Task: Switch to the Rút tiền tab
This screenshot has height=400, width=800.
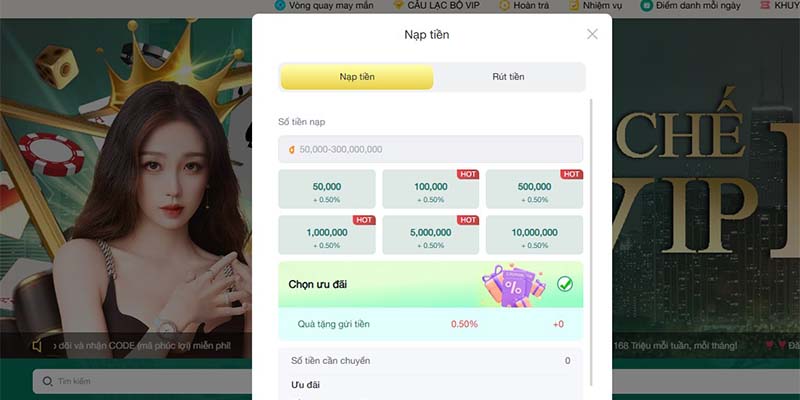Action: (x=508, y=77)
